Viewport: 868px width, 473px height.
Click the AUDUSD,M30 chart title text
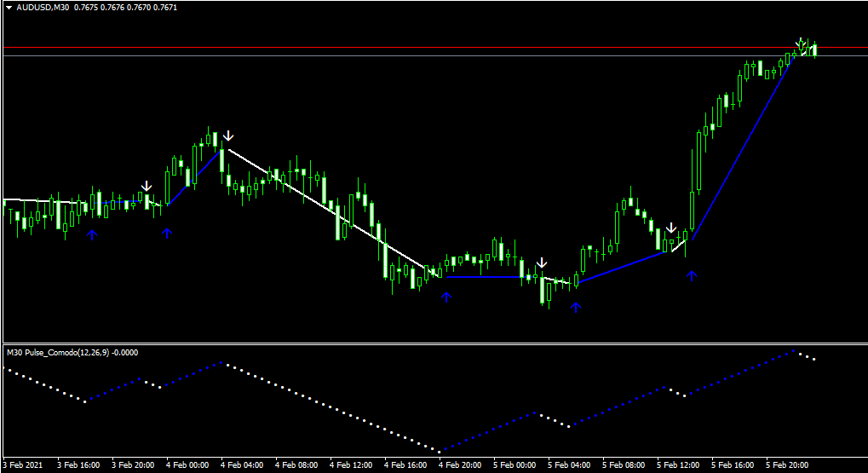coord(43,8)
